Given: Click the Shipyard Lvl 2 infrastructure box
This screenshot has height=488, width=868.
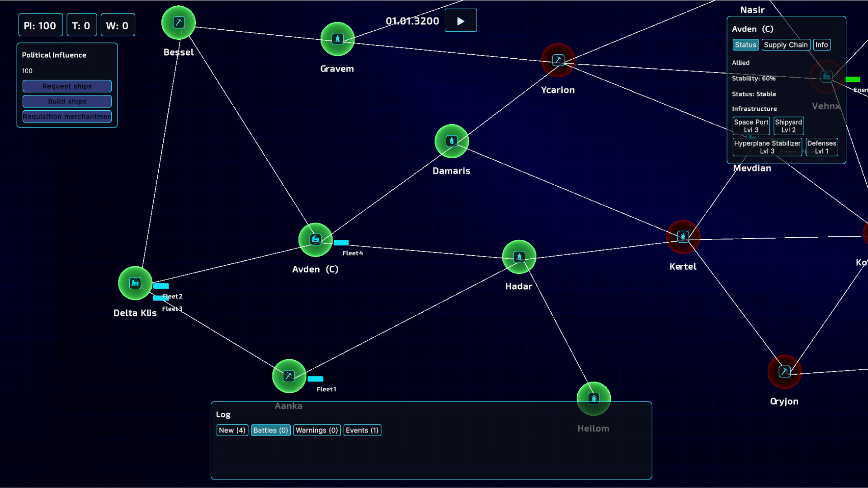Looking at the screenshot, I should (788, 126).
